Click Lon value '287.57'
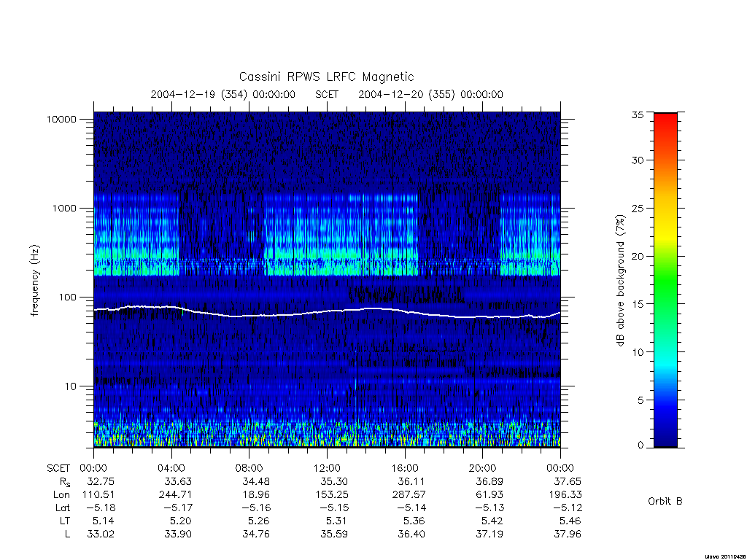747x560 pixels. (x=409, y=495)
